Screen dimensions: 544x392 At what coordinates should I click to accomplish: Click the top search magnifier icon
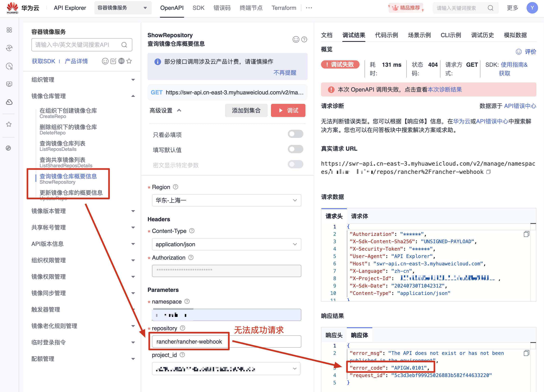[x=490, y=8]
